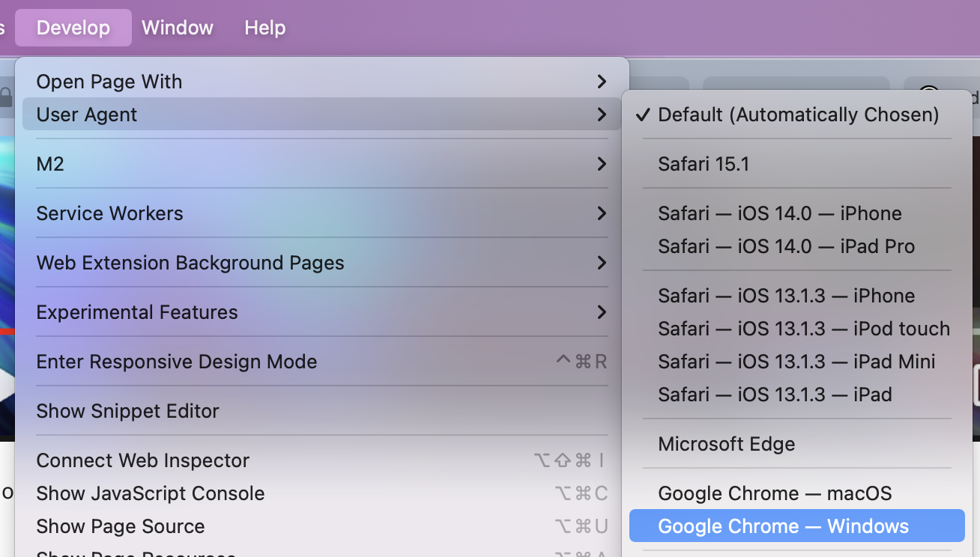Choose Connect Web Inspector
Image resolution: width=980 pixels, height=557 pixels.
tap(321, 460)
